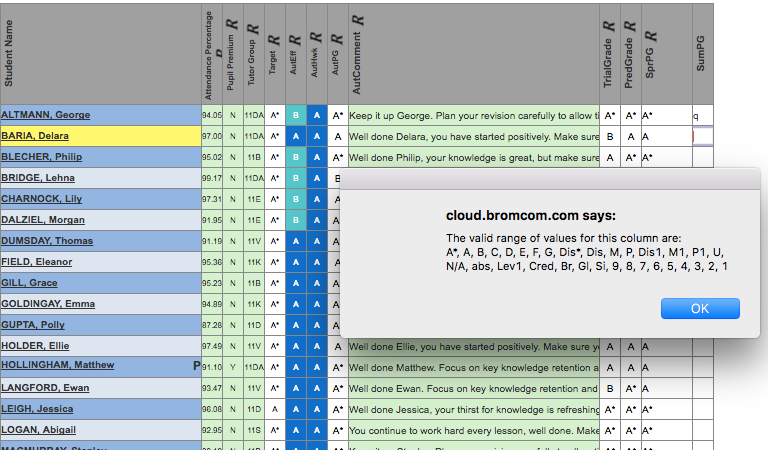Click Target 'A' cell for Leigh, Jessica
Image resolution: width=768 pixels, height=450 pixels.
(x=275, y=409)
